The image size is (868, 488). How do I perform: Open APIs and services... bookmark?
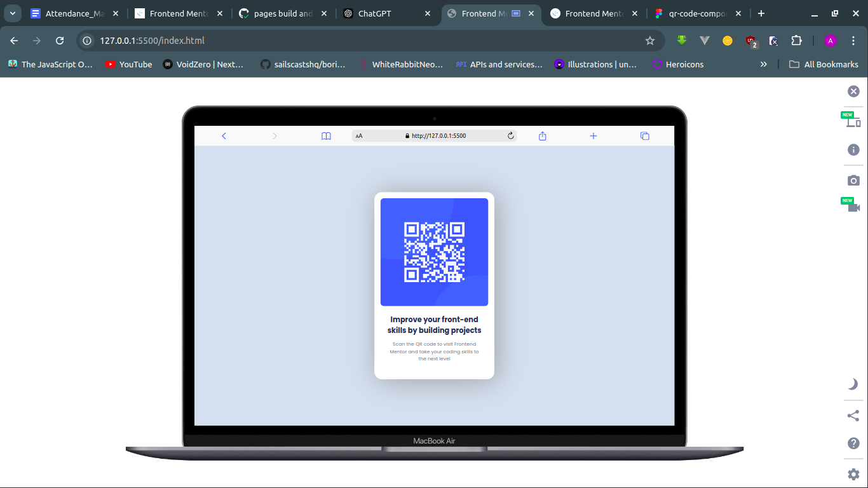click(499, 64)
